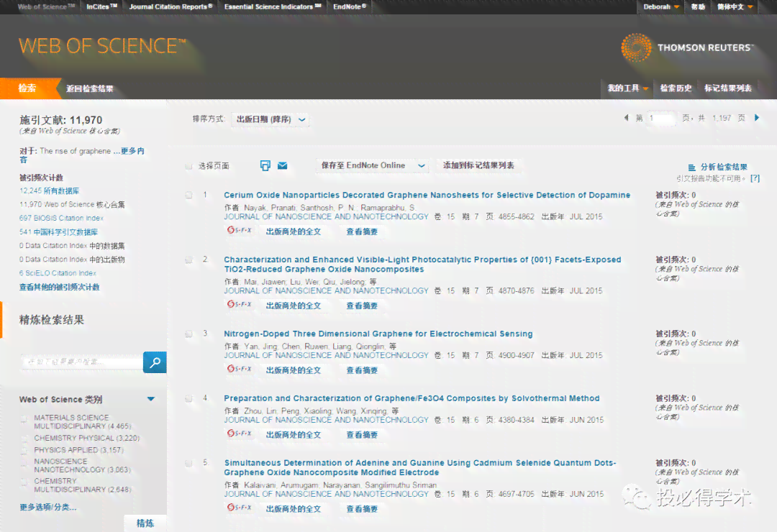This screenshot has width=777, height=532.
Task: Check Materials Science Multidisciplinary category
Action: coord(24,419)
